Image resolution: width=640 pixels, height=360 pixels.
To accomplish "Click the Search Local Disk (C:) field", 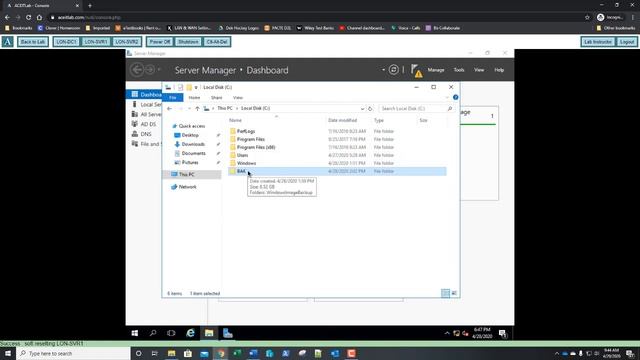I will [x=416, y=109].
